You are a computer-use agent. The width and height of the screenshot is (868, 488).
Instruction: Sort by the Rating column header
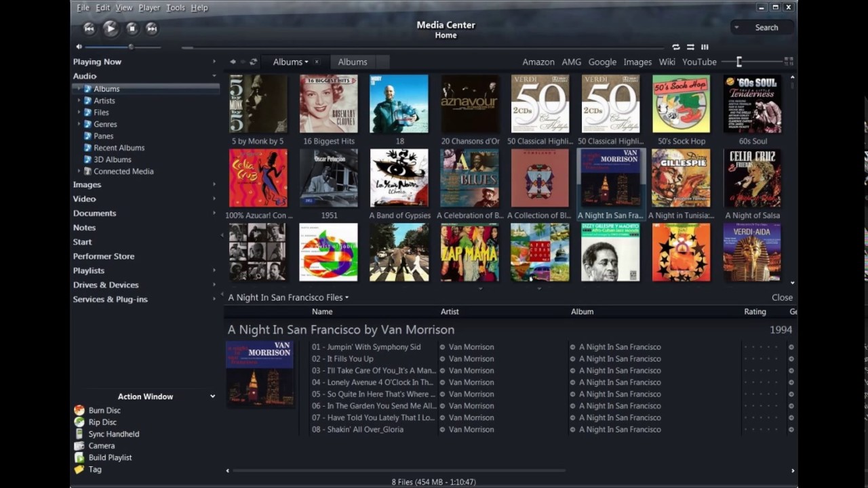[x=755, y=312]
